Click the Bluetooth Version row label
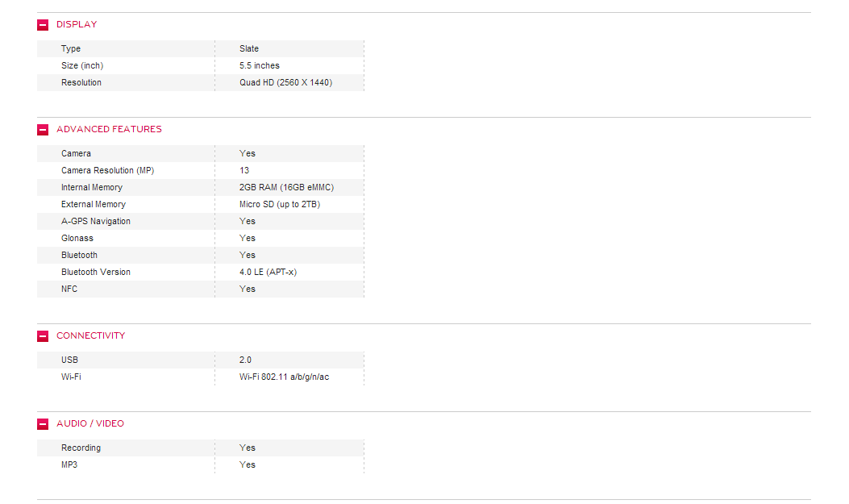 coord(96,272)
